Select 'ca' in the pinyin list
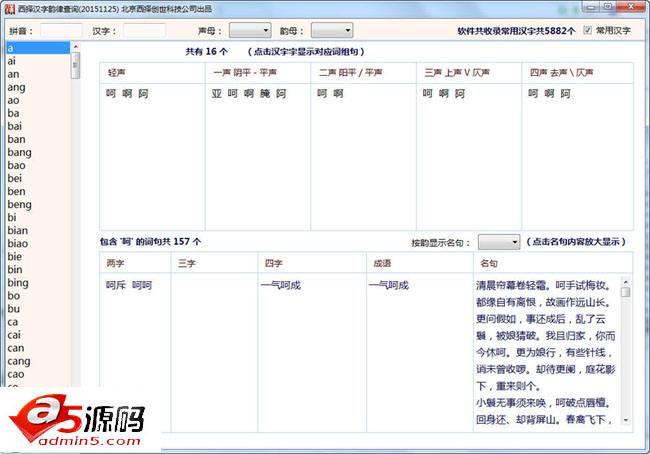The height and width of the screenshot is (454, 650). coord(38,322)
